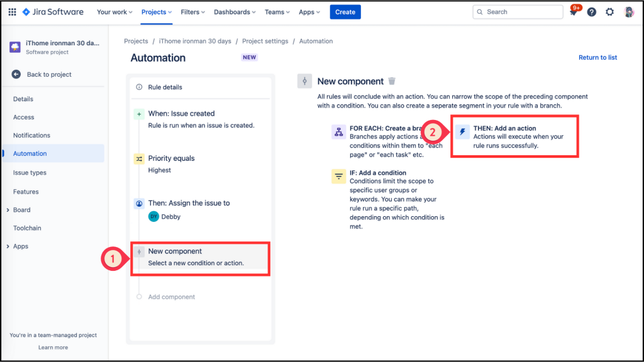Click the green plus trigger icon

coord(139,114)
